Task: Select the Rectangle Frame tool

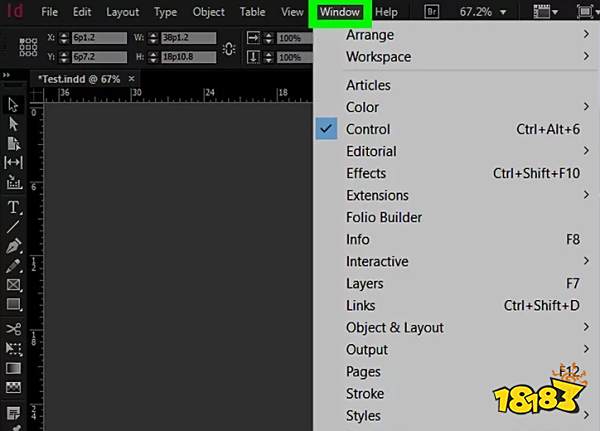Action: click(14, 285)
